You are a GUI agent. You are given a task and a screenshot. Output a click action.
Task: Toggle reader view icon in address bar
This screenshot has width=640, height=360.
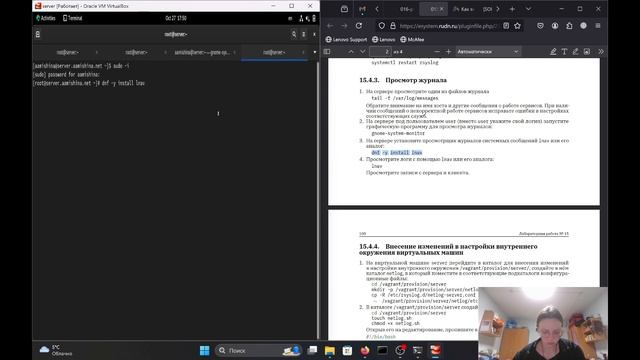coord(506,26)
